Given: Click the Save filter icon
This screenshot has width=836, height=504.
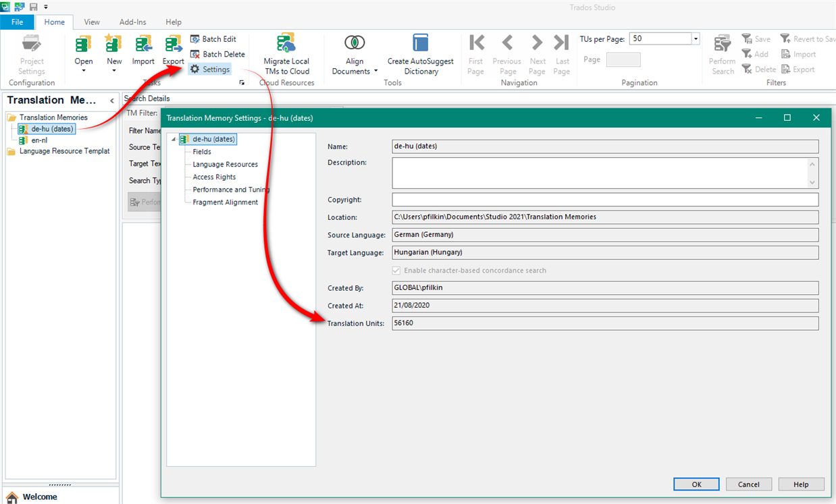Looking at the screenshot, I should (x=747, y=39).
